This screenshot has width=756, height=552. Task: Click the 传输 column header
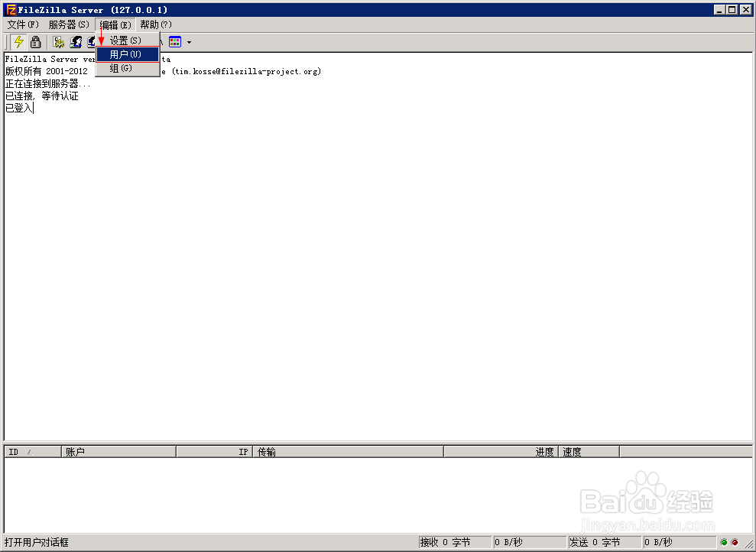click(348, 452)
